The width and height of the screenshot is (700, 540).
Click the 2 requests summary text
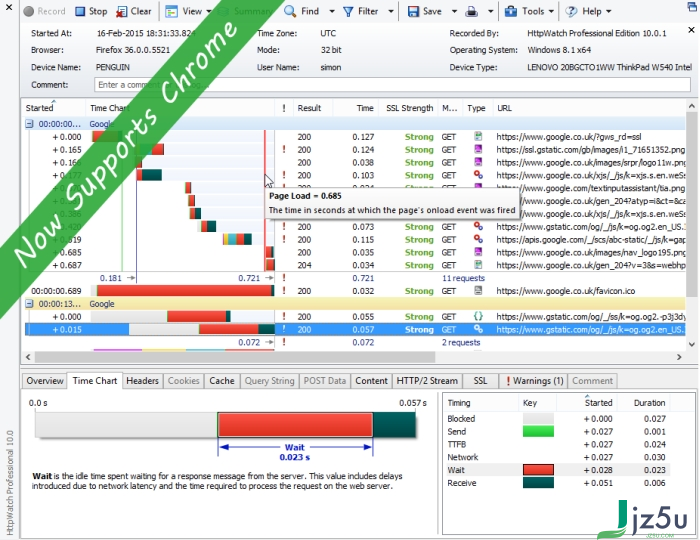pyautogui.click(x=461, y=342)
